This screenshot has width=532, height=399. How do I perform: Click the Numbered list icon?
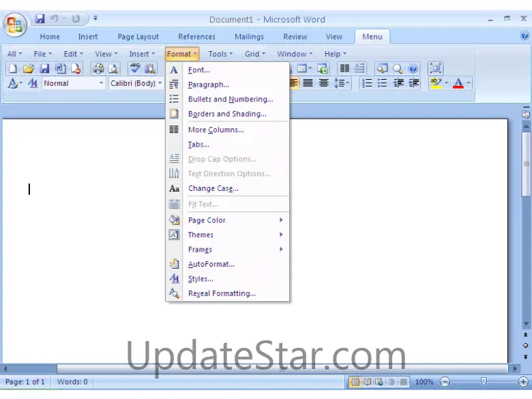coord(367,83)
